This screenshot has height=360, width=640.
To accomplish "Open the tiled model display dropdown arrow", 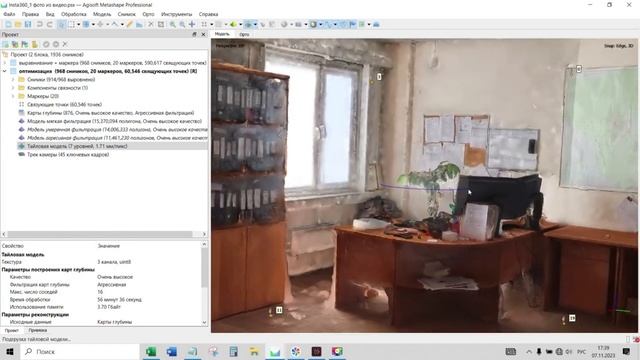I will click(x=255, y=24).
